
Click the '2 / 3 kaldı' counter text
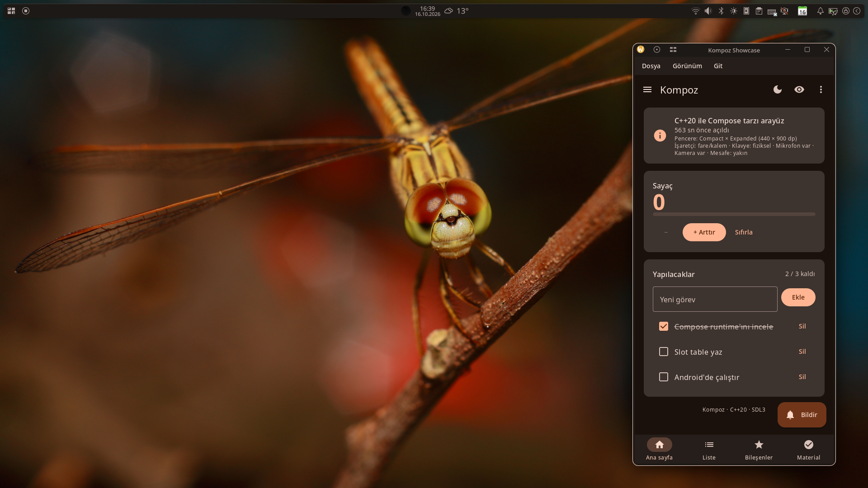[x=800, y=274]
